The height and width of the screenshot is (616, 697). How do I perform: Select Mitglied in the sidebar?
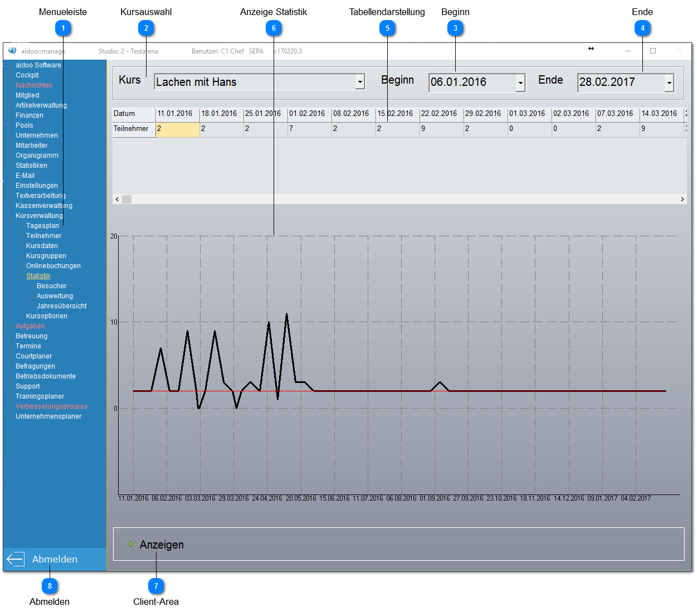(x=27, y=95)
